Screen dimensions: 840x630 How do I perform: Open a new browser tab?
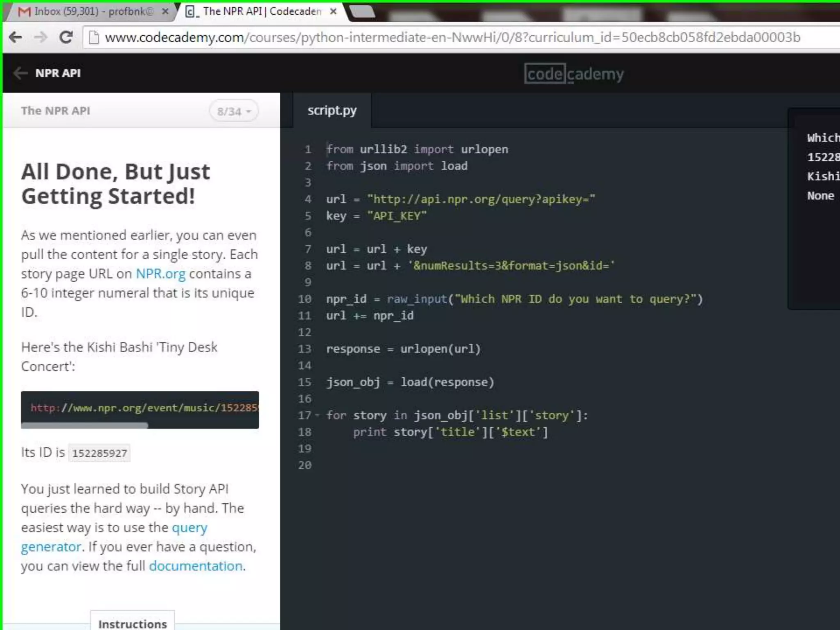pos(362,11)
